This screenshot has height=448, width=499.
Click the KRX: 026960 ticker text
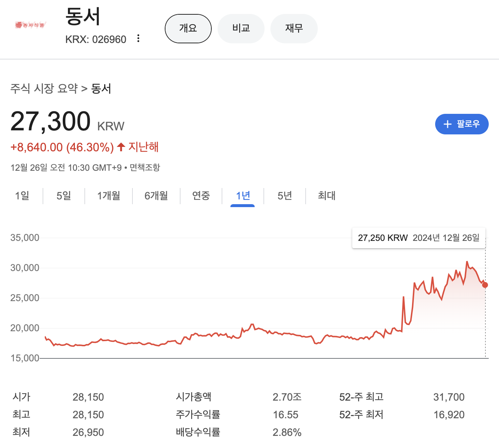[x=96, y=39]
